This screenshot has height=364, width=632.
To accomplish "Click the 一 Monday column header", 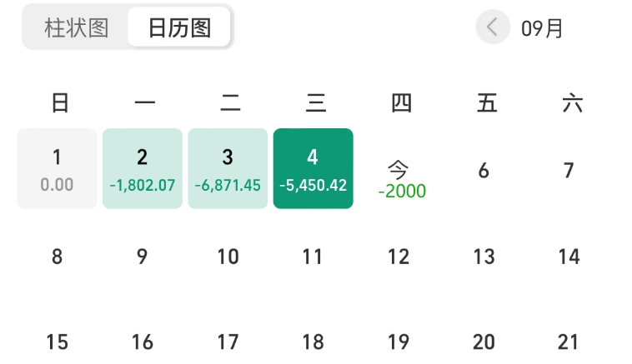I will point(145,102).
